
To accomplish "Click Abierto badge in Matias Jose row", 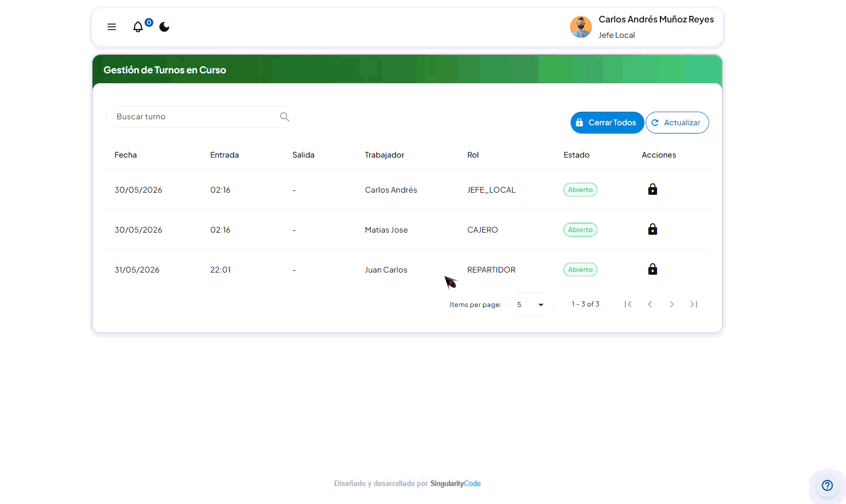I will [580, 230].
